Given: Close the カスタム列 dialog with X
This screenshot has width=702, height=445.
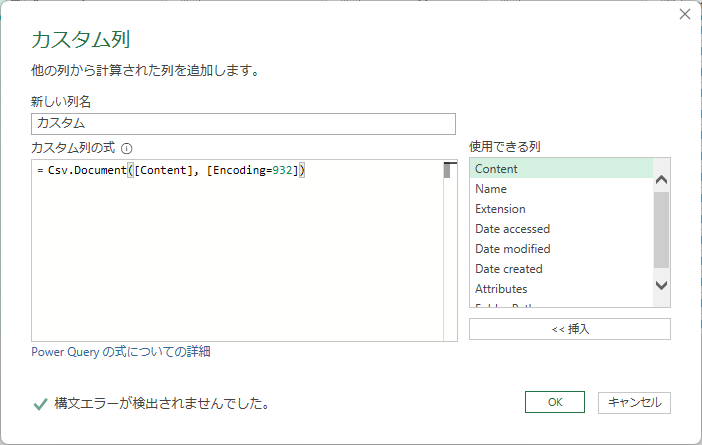Looking at the screenshot, I should pos(685,15).
